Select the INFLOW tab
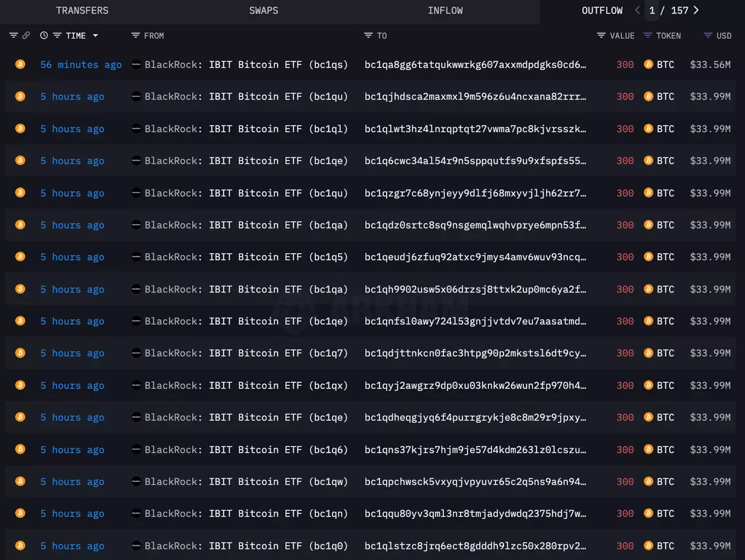 click(445, 11)
